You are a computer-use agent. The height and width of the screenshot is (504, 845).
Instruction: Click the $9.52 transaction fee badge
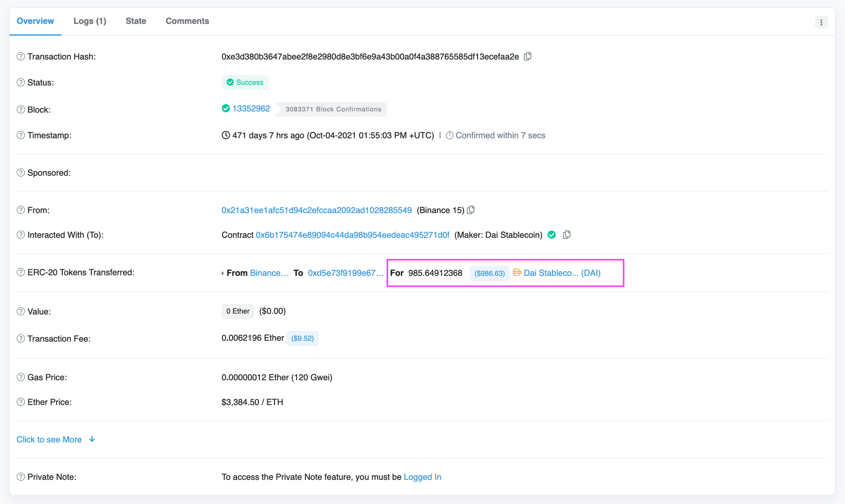pyautogui.click(x=303, y=338)
